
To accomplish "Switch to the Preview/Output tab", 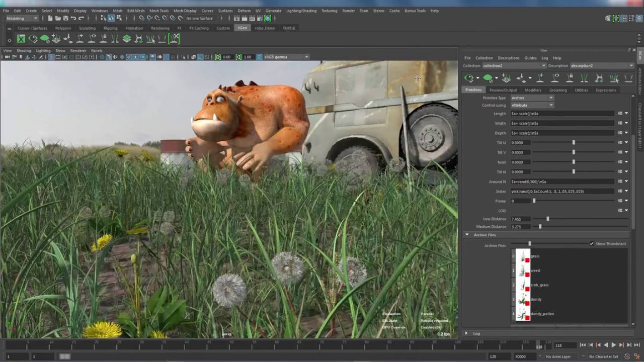I will [x=503, y=90].
